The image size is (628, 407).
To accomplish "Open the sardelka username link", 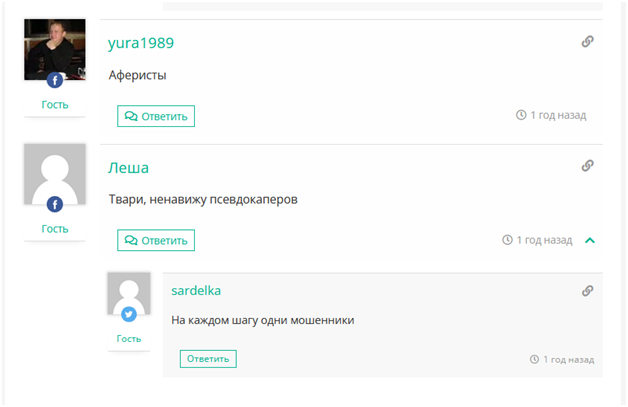I will coord(196,291).
